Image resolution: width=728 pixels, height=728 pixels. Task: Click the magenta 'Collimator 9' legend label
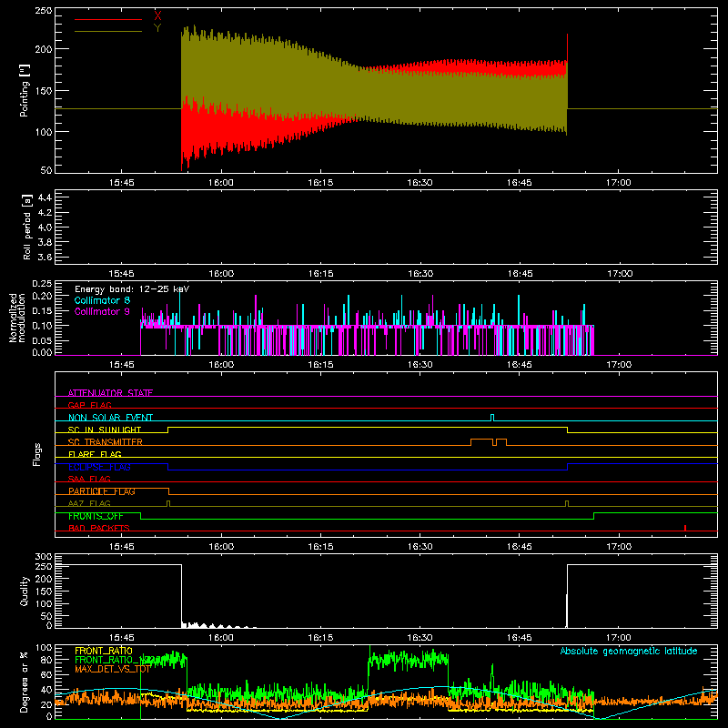tap(102, 311)
